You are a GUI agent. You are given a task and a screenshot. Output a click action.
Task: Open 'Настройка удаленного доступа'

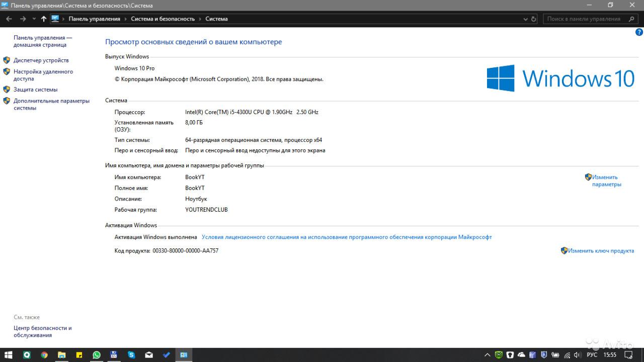(x=43, y=75)
